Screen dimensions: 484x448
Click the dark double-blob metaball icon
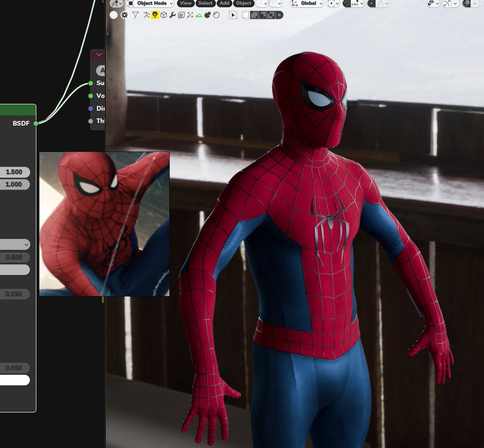207,15
